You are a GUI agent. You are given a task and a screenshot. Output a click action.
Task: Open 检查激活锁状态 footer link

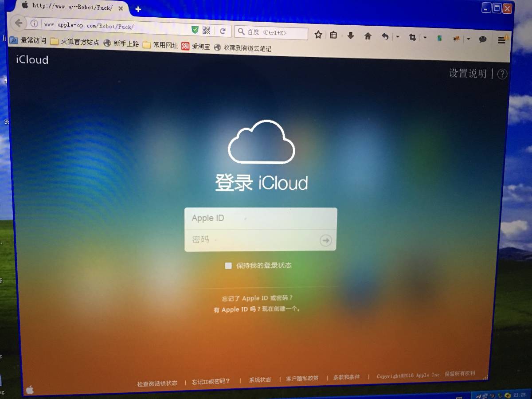(x=157, y=383)
